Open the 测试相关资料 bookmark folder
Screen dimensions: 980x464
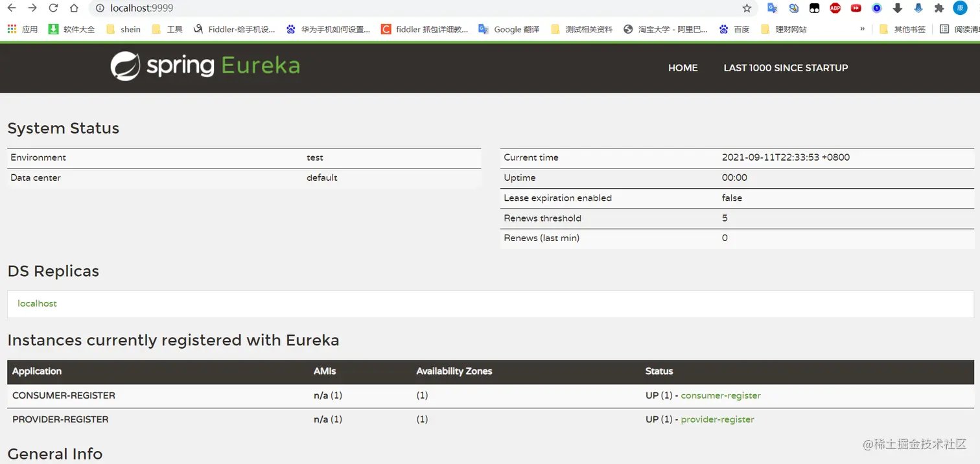click(581, 29)
